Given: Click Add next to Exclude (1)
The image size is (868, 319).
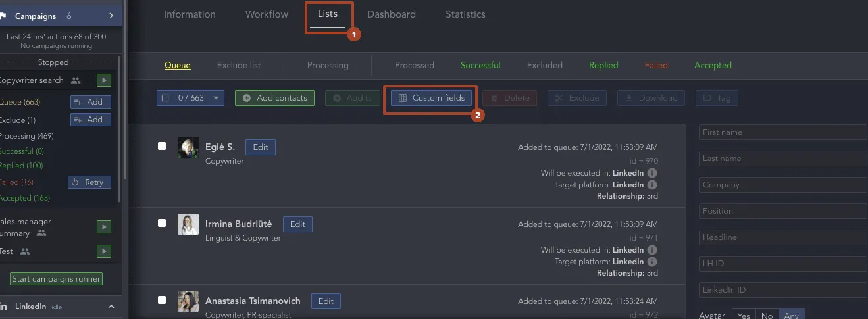Looking at the screenshot, I should pos(91,120).
